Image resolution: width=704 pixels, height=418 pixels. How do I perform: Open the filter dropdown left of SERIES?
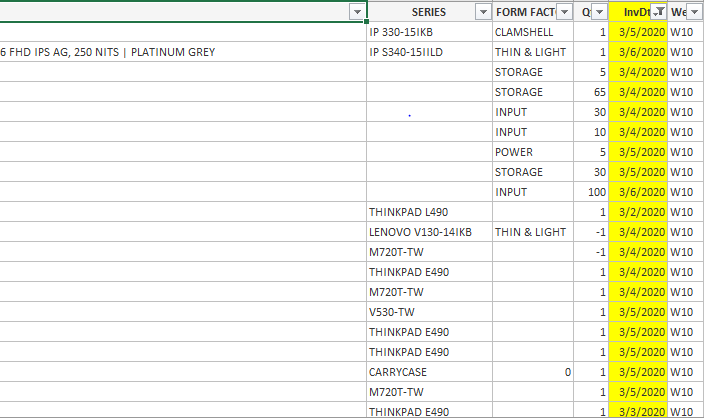tap(357, 12)
